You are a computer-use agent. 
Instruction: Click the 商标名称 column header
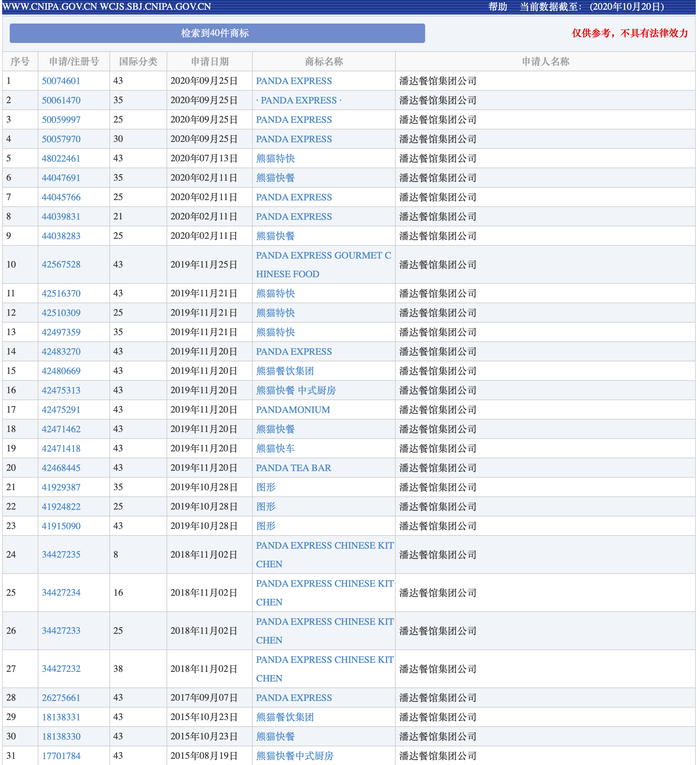click(323, 61)
